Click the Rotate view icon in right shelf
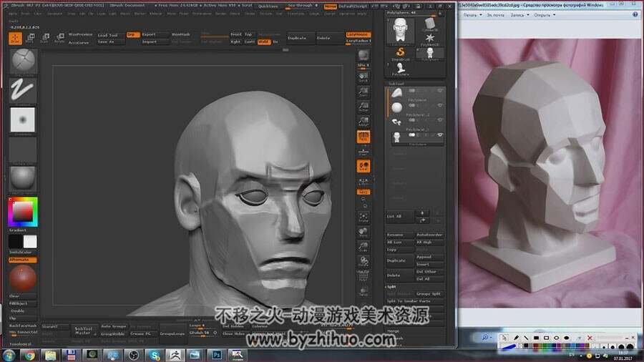644x362 pixels. click(364, 260)
